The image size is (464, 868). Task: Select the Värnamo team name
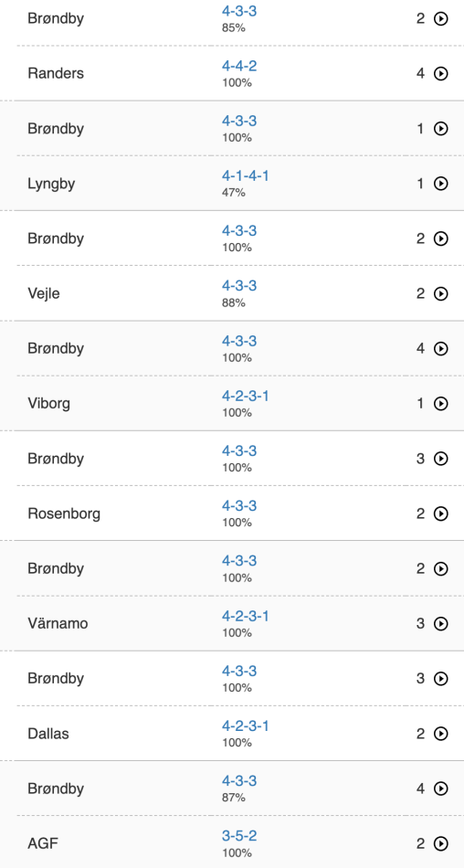58,624
